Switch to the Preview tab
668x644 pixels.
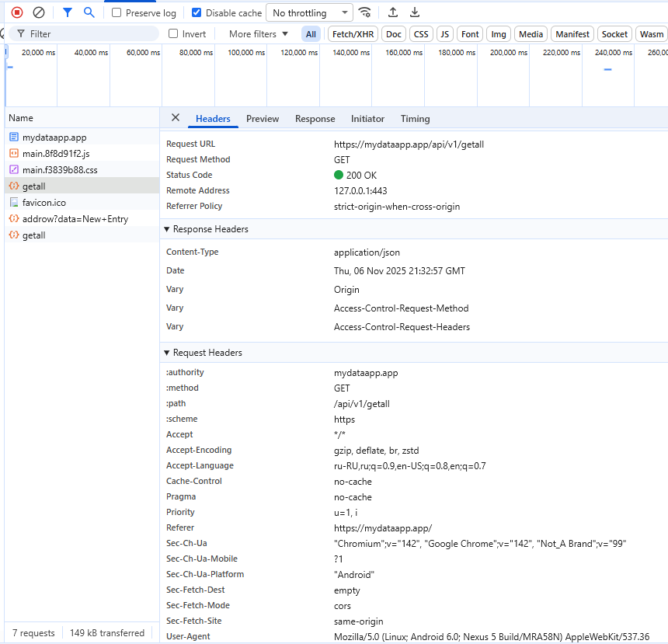263,119
